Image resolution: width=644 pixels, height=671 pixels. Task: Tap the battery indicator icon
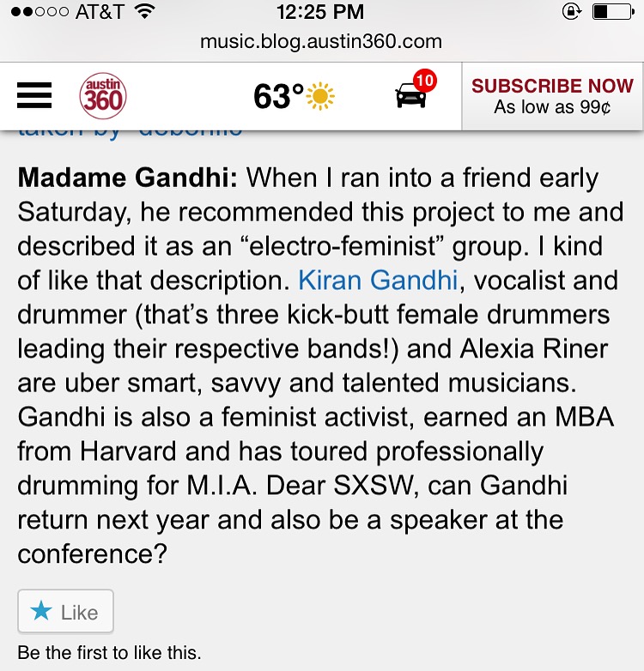click(x=611, y=12)
